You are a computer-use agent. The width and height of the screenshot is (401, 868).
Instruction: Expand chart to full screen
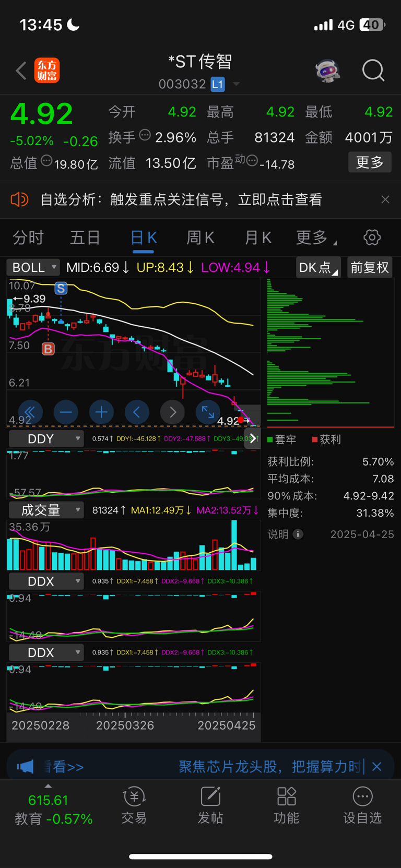208,412
